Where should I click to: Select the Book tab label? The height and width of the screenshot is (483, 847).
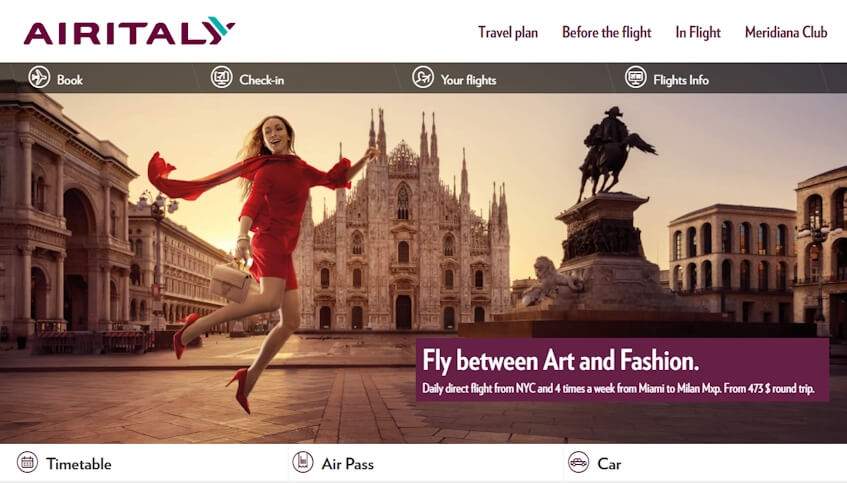[70, 80]
